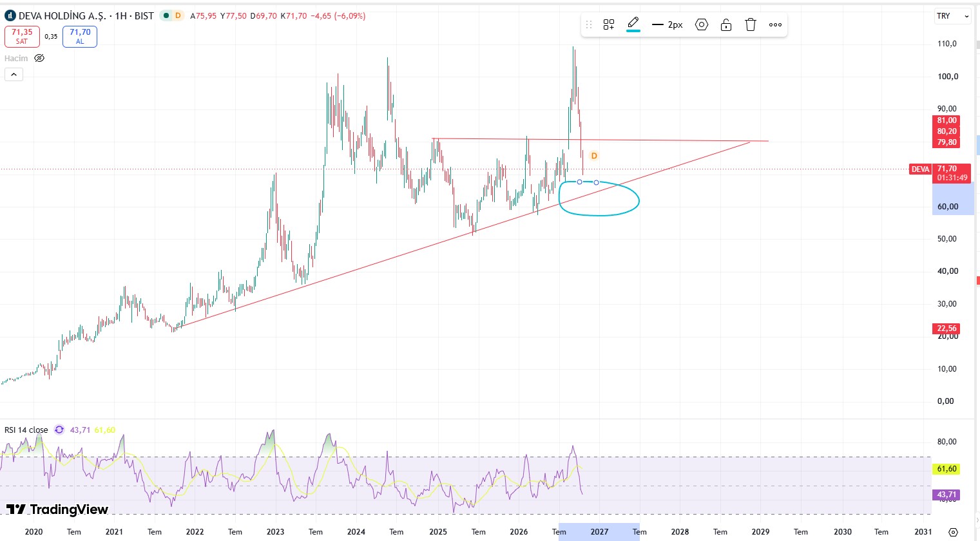Open more options on drawing toolbar
This screenshot has width=980, height=541.
tap(775, 24)
